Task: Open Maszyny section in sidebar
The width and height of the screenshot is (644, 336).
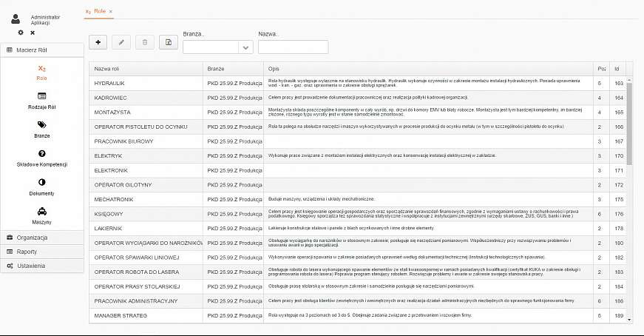Action: click(x=41, y=215)
